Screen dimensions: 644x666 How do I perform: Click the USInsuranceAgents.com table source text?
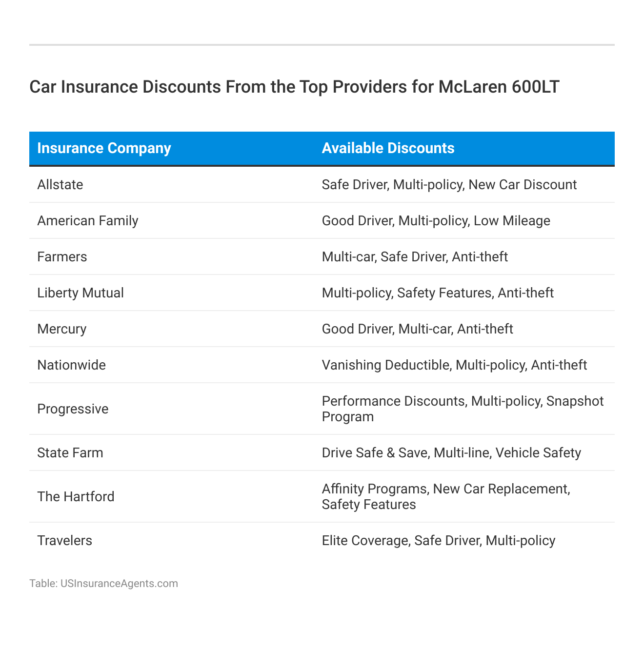pyautogui.click(x=103, y=584)
